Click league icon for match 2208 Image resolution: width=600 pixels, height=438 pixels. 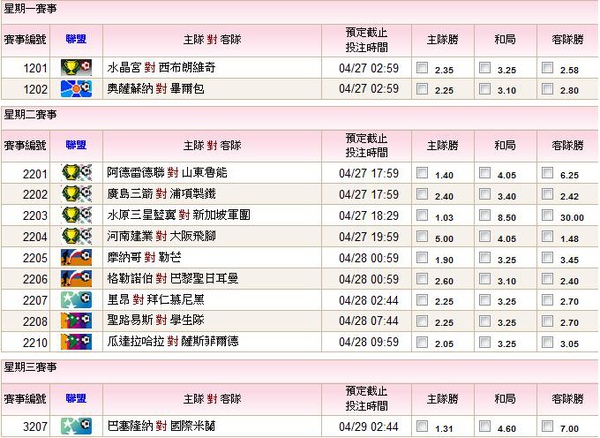tap(76, 321)
